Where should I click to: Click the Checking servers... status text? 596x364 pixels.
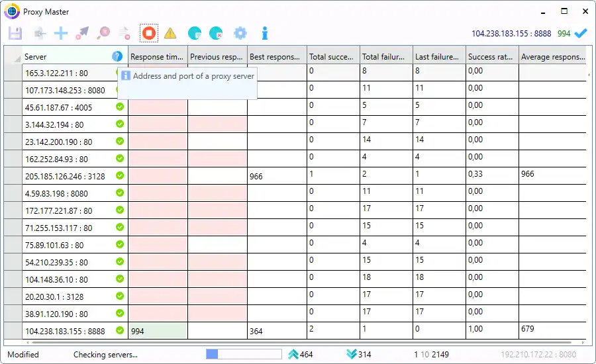105,355
